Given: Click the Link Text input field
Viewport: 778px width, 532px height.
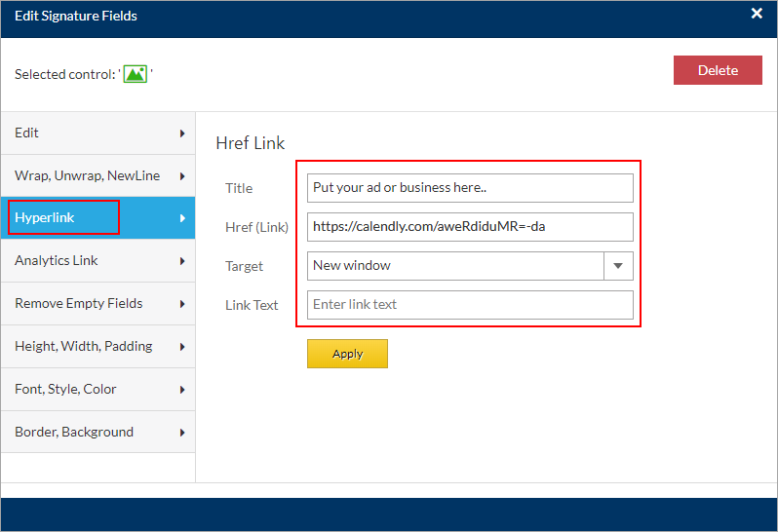Looking at the screenshot, I should click(470, 305).
